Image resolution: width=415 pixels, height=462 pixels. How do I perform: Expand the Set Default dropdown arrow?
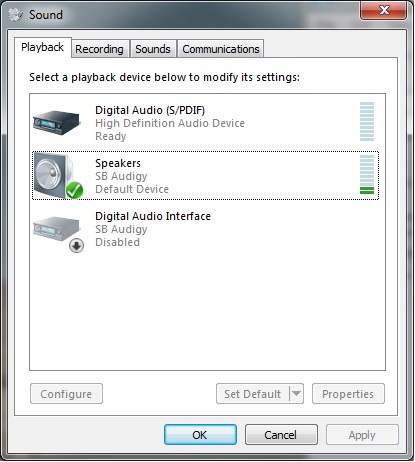point(296,394)
